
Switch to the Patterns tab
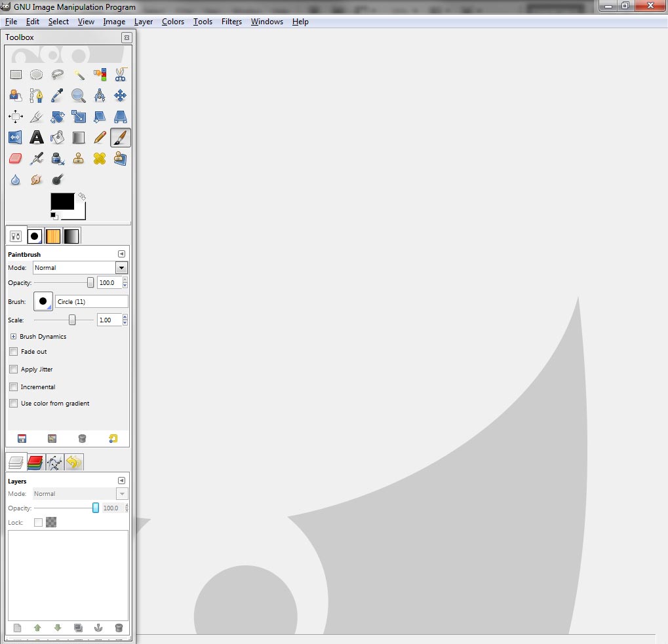53,237
